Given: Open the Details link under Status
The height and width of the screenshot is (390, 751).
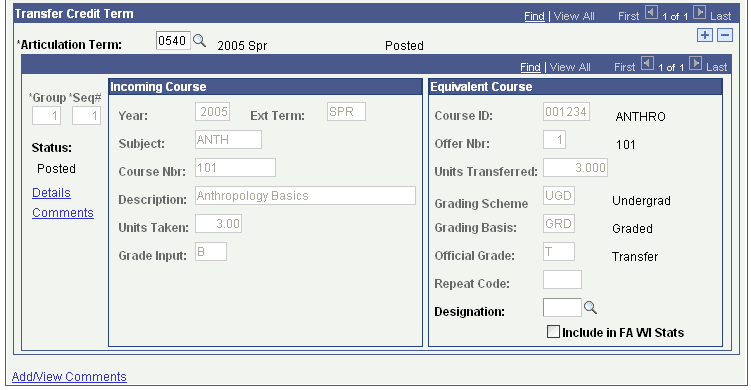Looking at the screenshot, I should (x=51, y=193).
